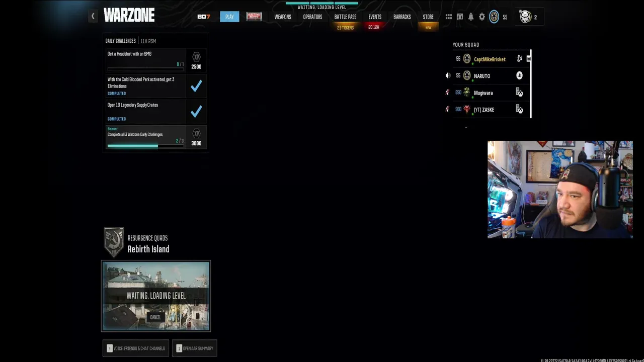The image size is (644, 362).
Task: Open the BO7 game switcher
Action: [x=204, y=17]
